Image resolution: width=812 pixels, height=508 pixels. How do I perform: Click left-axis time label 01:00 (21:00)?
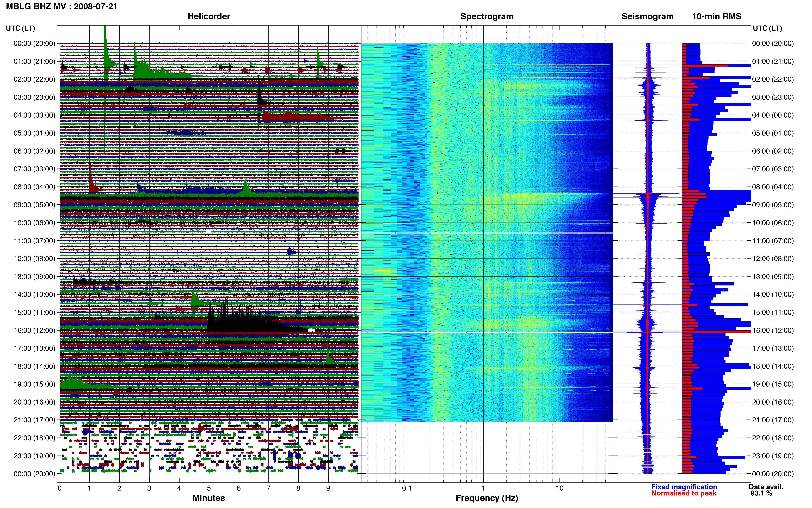coord(34,62)
